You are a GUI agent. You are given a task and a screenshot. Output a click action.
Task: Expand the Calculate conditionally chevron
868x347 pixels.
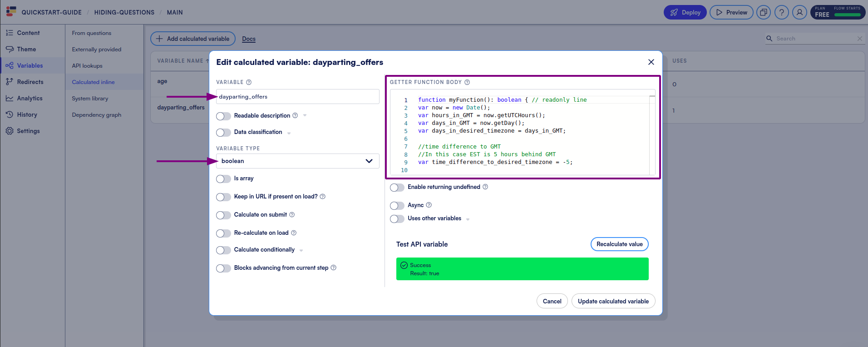pos(301,250)
